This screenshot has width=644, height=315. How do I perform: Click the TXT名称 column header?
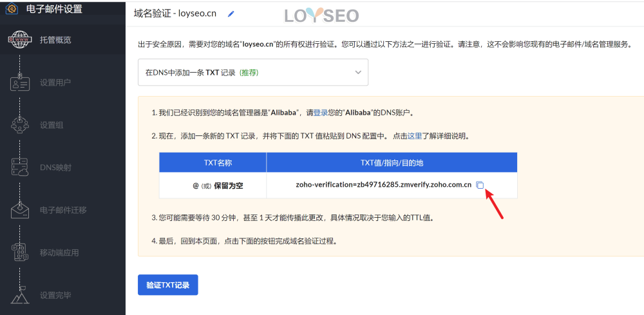(213, 162)
